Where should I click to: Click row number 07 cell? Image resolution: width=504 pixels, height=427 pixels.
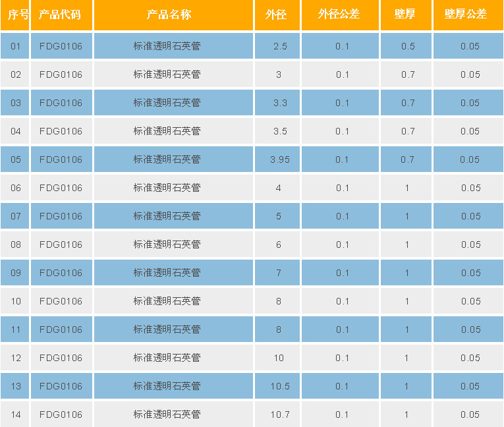click(16, 216)
